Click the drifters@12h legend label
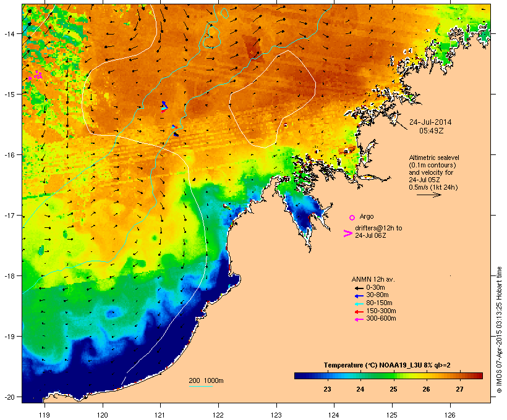The width and height of the screenshot is (507, 420). pos(378,228)
